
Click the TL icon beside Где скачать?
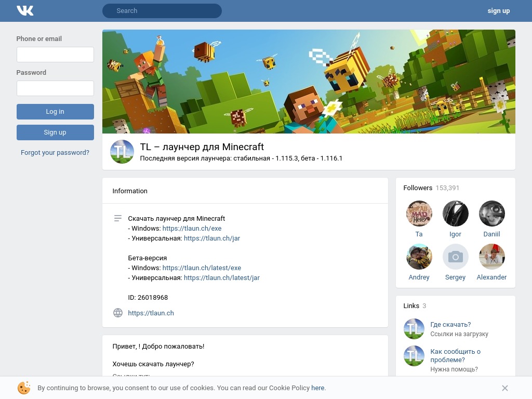click(414, 329)
